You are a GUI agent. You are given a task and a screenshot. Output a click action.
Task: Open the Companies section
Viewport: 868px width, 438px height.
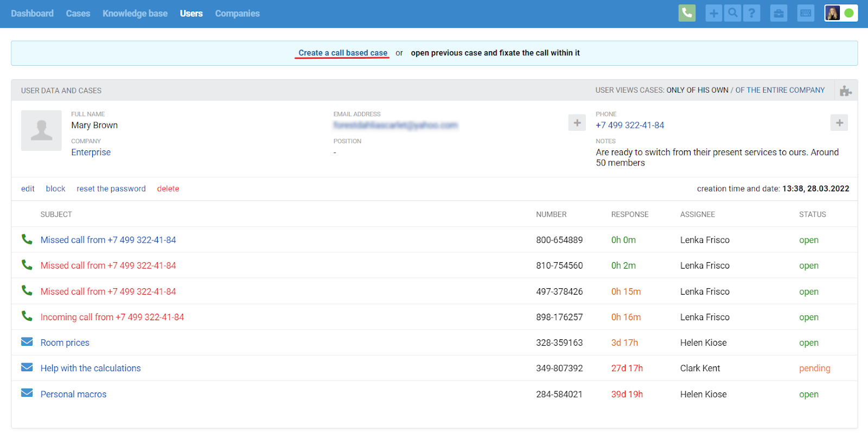click(x=238, y=14)
